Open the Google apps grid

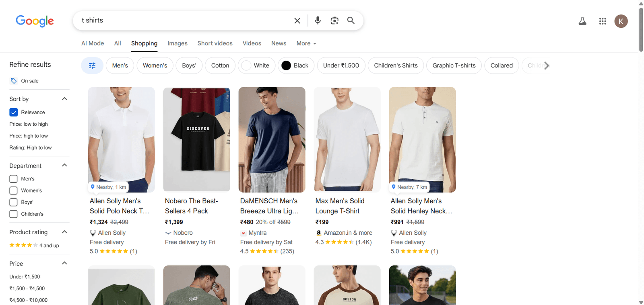click(603, 21)
